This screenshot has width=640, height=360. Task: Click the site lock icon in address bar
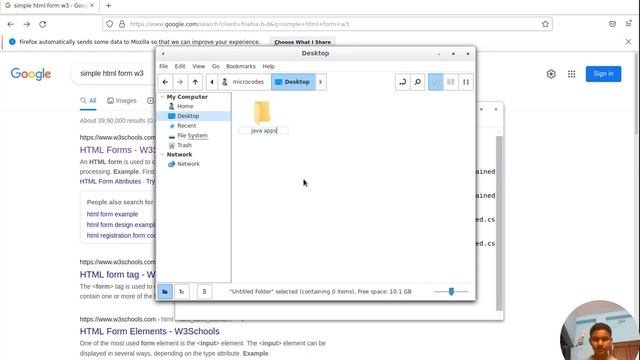click(x=122, y=24)
